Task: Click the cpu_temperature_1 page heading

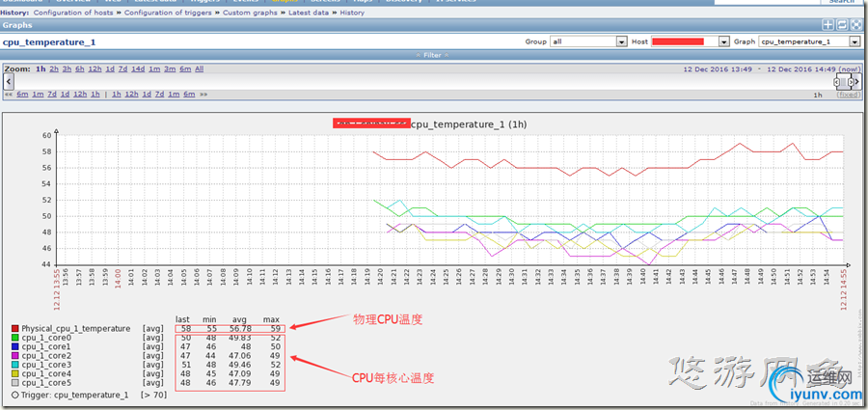Action: (49, 41)
